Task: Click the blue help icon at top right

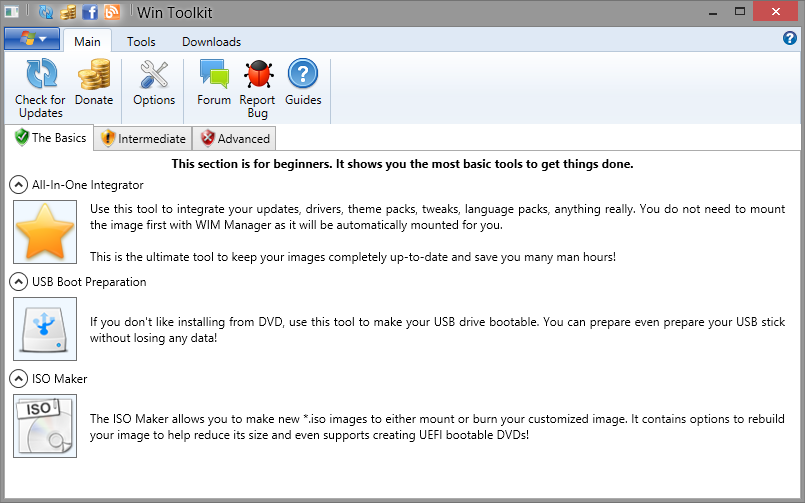Action: point(789,39)
